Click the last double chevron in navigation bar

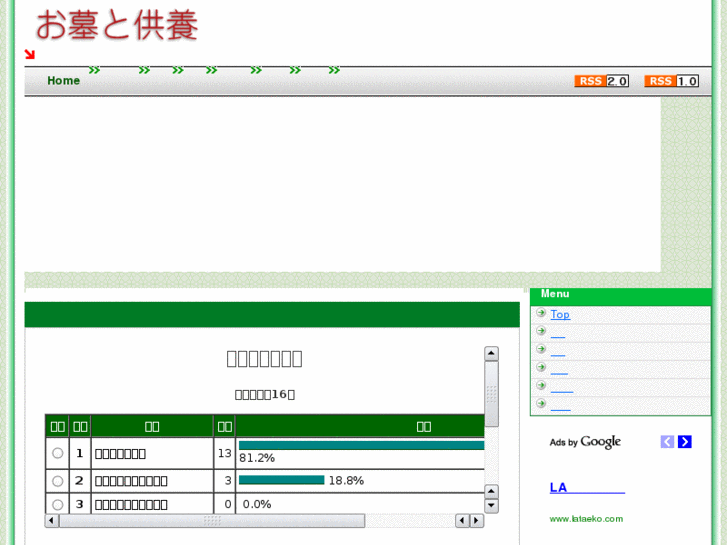(x=334, y=71)
